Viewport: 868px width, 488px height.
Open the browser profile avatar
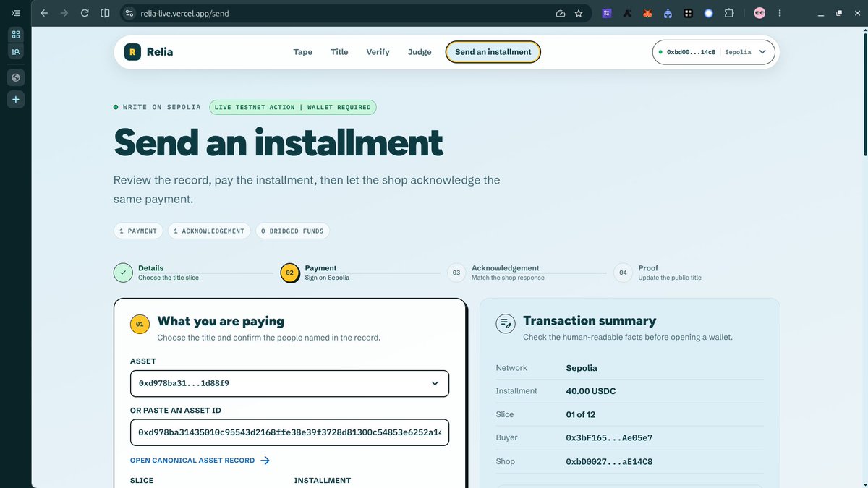(759, 13)
